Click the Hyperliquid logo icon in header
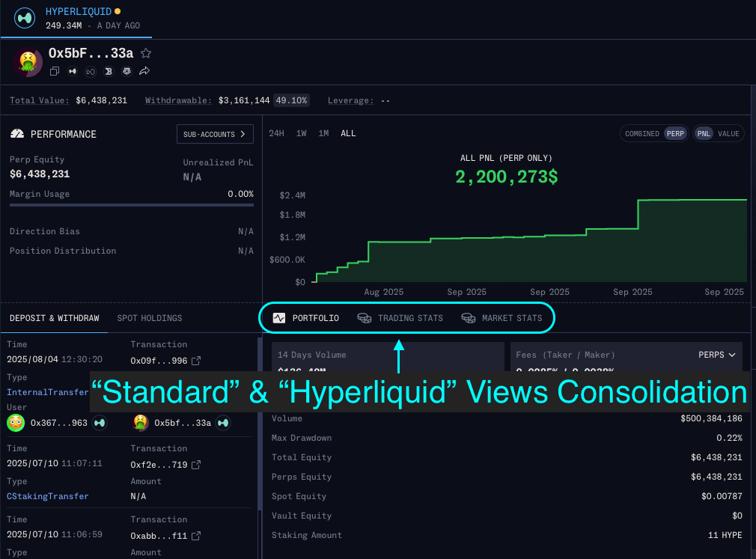 [25, 18]
